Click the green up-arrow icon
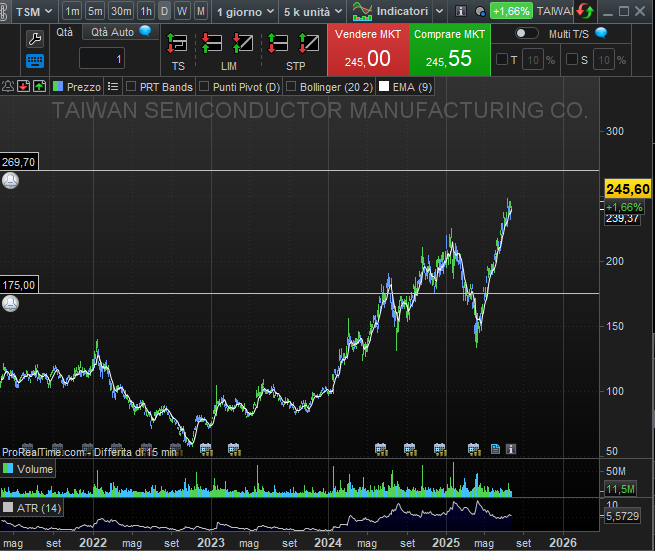Image resolution: width=655 pixels, height=551 pixels. pos(39,87)
